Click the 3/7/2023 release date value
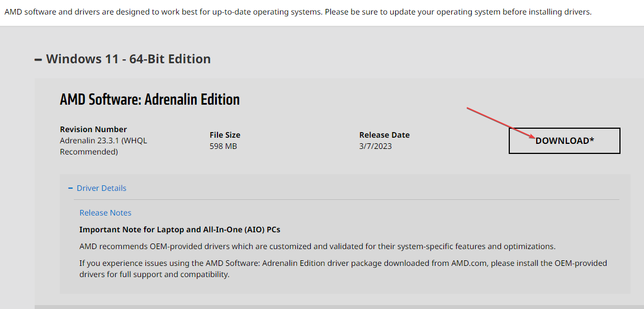 pyautogui.click(x=376, y=146)
